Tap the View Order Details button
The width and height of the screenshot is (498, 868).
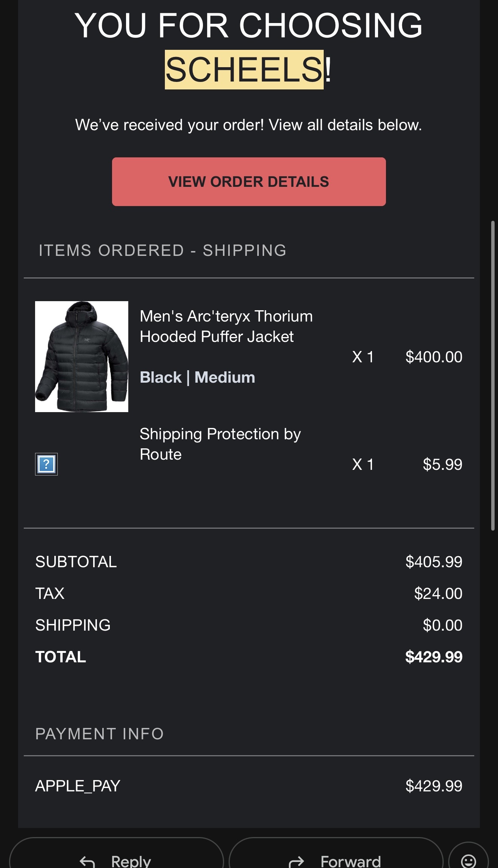click(x=249, y=182)
